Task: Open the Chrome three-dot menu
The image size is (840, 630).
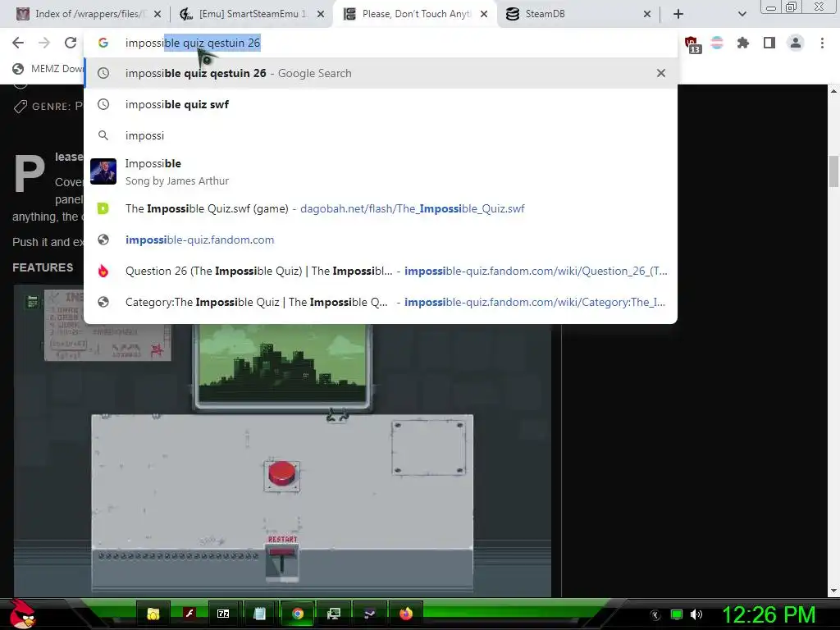Action: (x=822, y=43)
